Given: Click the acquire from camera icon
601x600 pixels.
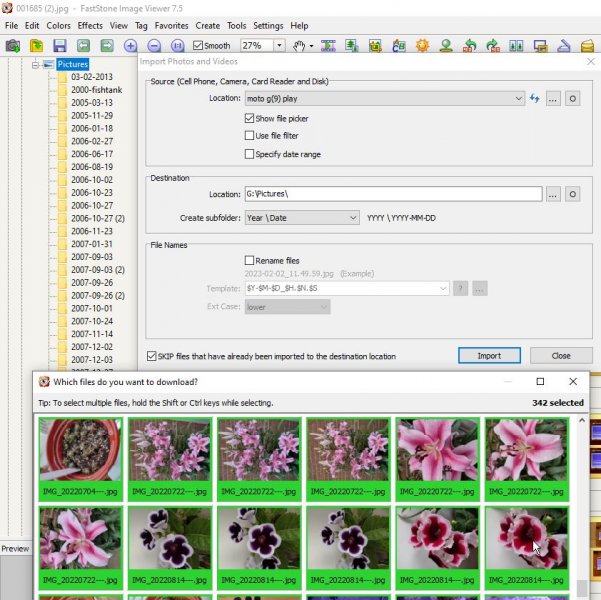Looking at the screenshot, I should [x=13, y=46].
